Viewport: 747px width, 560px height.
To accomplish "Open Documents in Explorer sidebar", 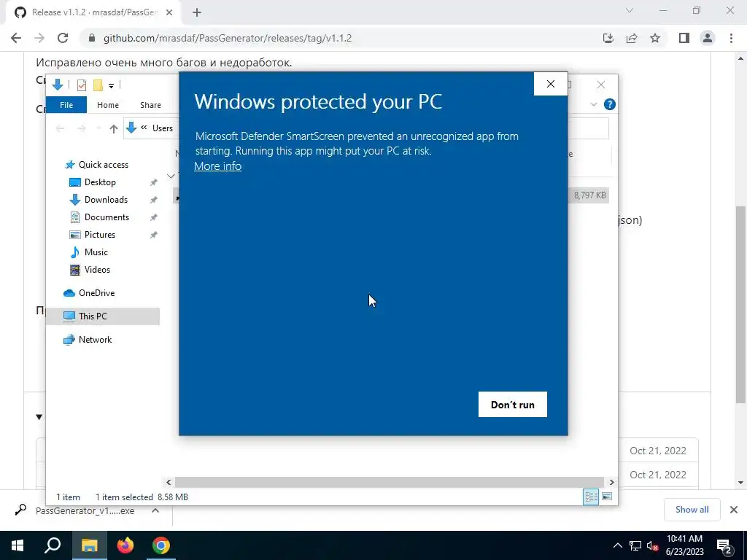I will (x=107, y=217).
